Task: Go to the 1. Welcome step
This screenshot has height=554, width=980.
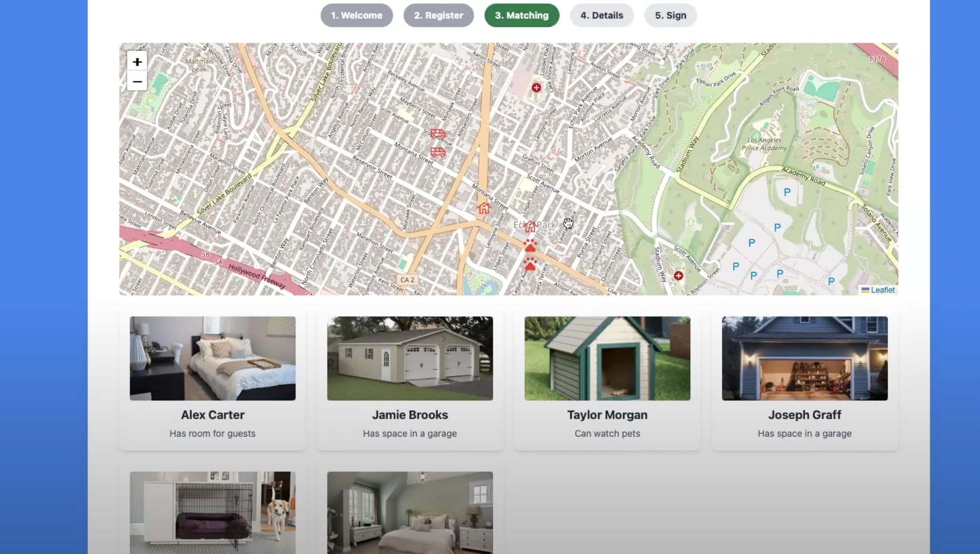Action: (x=356, y=15)
